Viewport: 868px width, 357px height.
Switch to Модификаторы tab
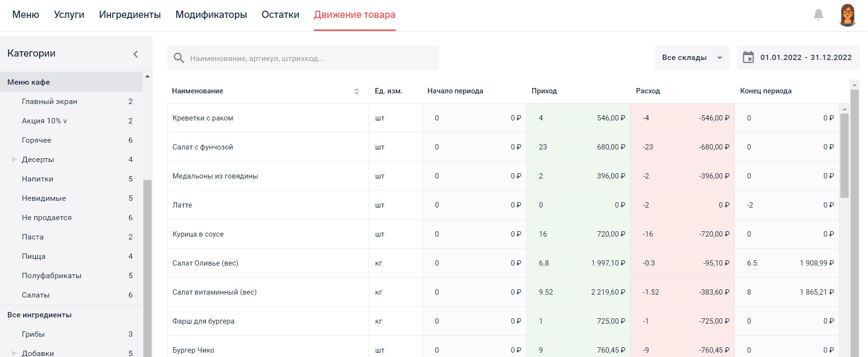coord(211,15)
